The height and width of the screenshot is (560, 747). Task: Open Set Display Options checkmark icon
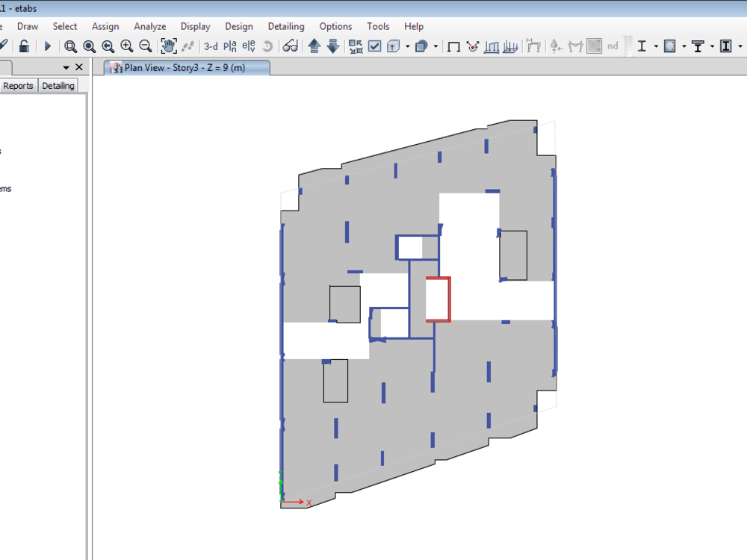(x=375, y=46)
